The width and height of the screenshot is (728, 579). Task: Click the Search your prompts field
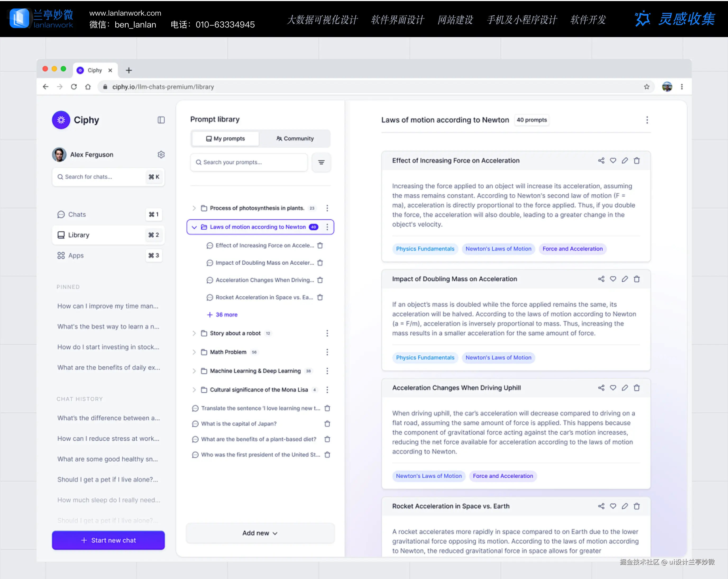[x=249, y=162]
